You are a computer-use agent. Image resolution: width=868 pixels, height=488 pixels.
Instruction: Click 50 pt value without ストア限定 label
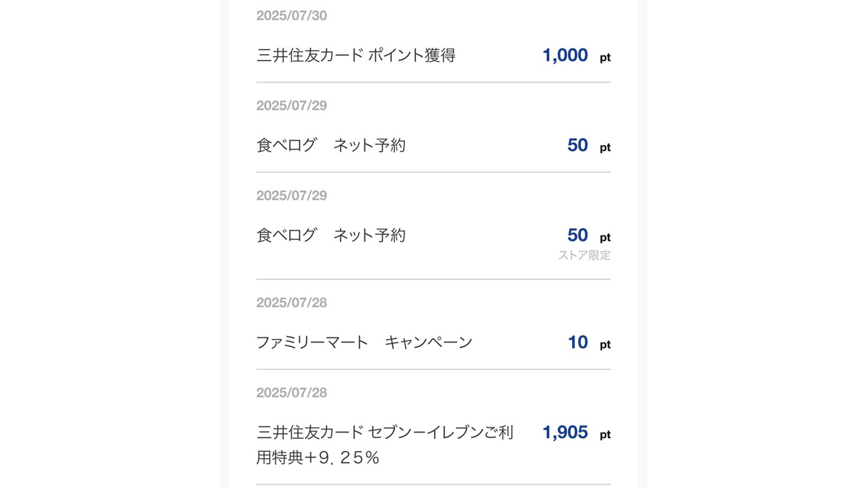coord(577,145)
